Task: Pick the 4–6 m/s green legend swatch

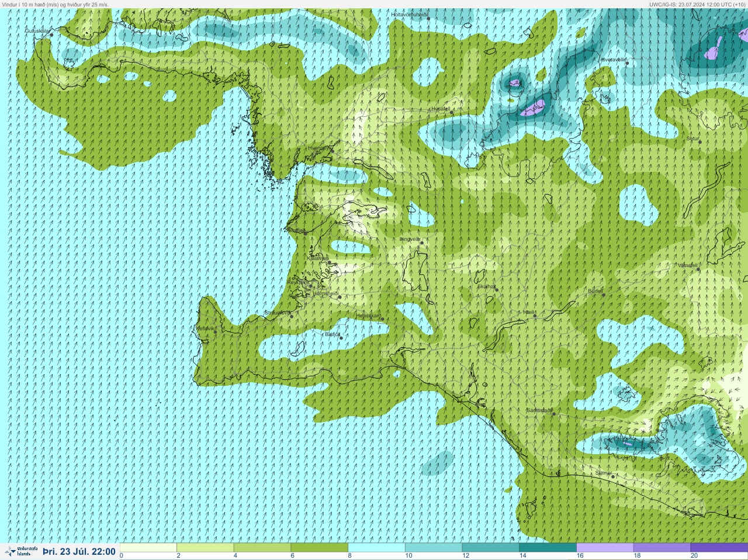Action: tap(262, 548)
